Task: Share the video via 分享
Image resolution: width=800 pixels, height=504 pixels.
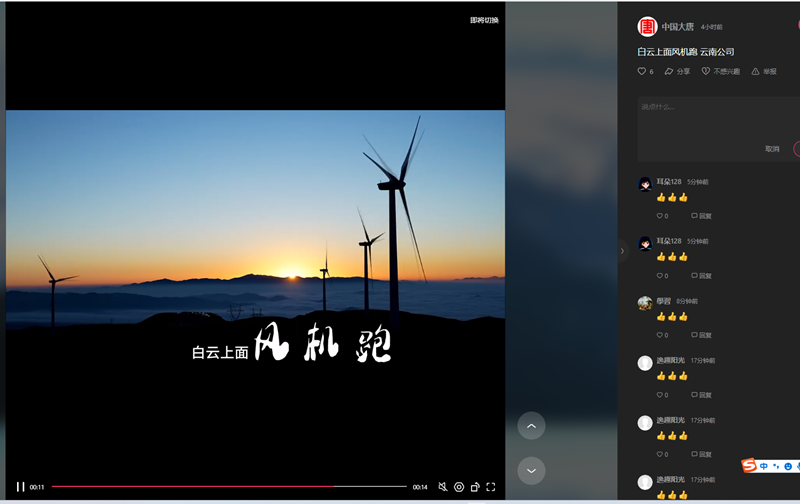Action: click(677, 72)
